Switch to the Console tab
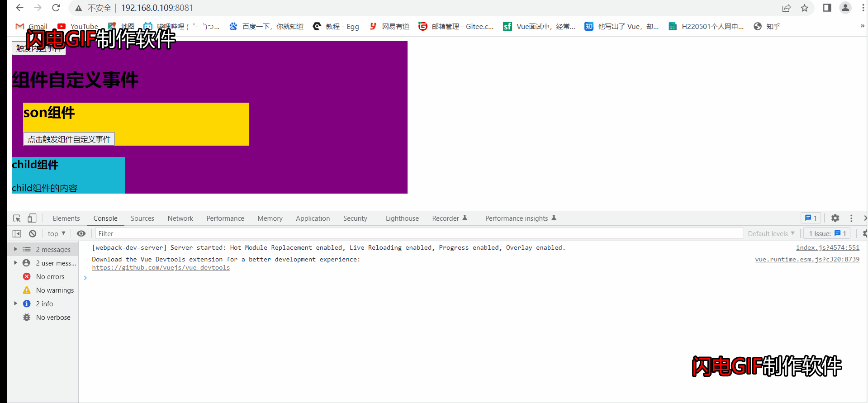 [x=105, y=218]
